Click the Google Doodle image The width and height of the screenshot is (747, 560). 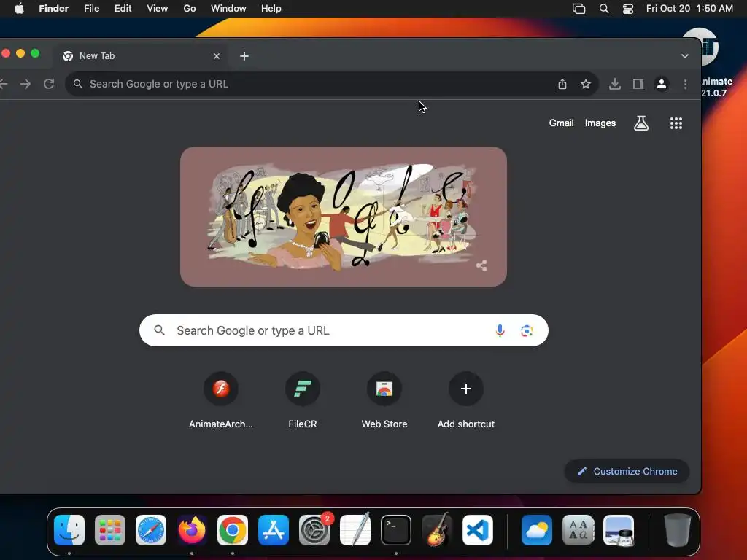click(344, 217)
